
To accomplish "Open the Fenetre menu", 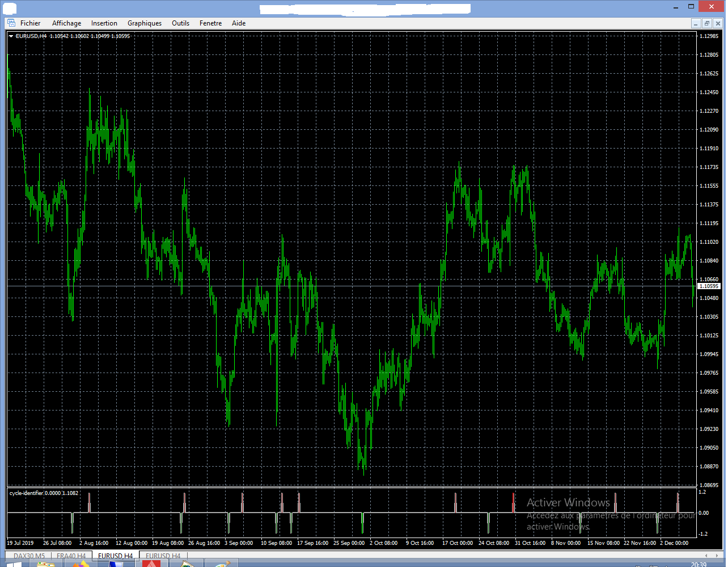I will [x=210, y=23].
